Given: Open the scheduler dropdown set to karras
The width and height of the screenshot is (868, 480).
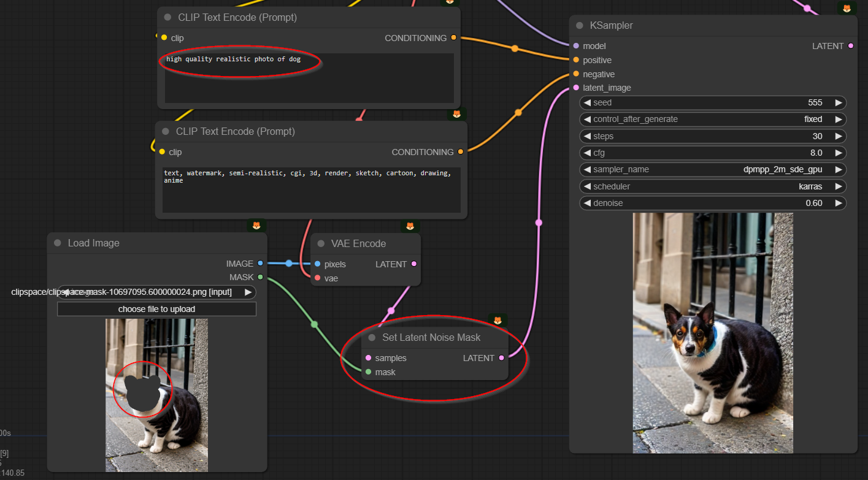Looking at the screenshot, I should tap(712, 186).
